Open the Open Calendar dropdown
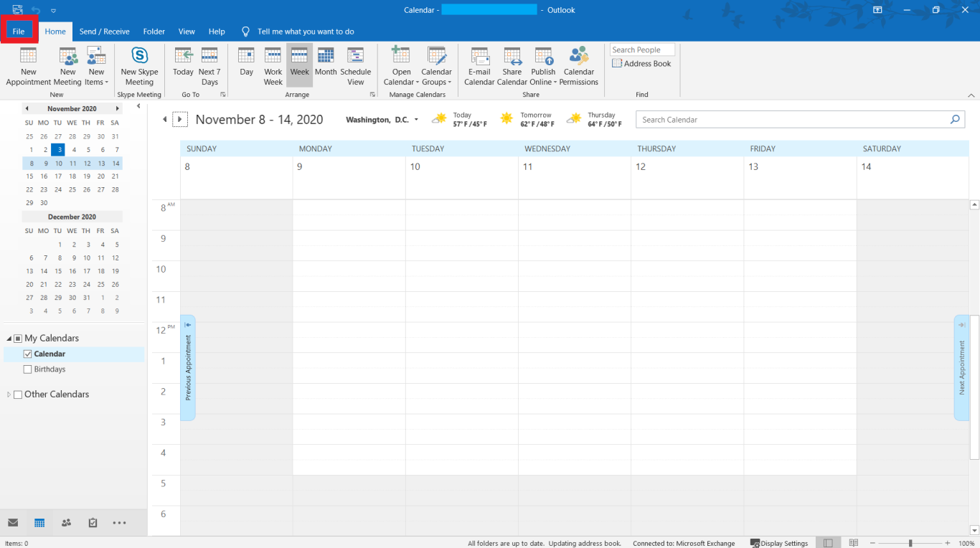980x548 pixels. point(401,66)
